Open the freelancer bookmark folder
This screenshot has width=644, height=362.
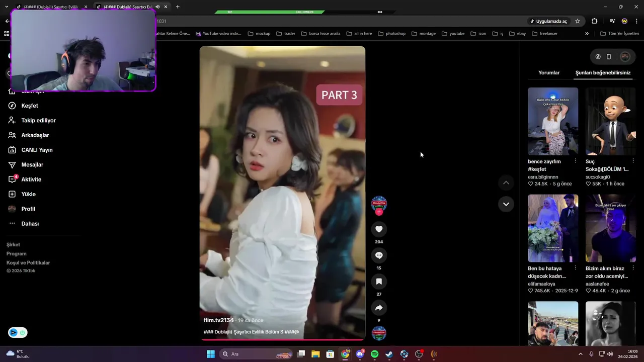point(544,34)
